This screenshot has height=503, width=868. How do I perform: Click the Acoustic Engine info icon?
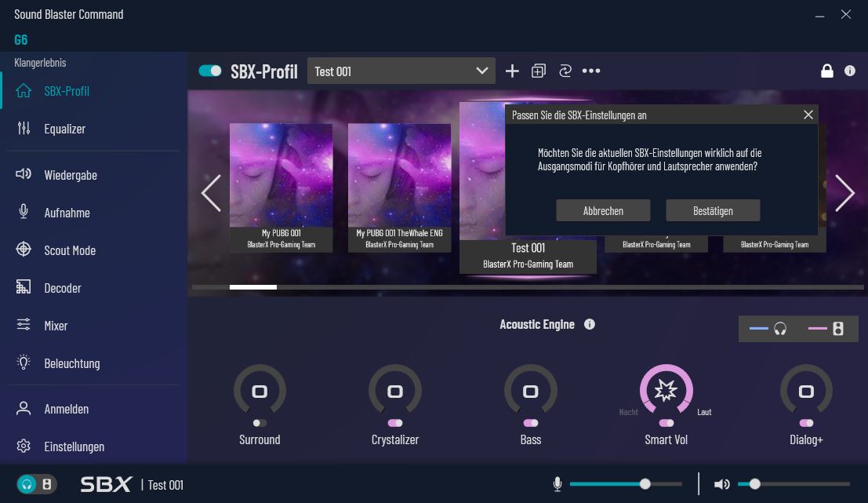[590, 324]
